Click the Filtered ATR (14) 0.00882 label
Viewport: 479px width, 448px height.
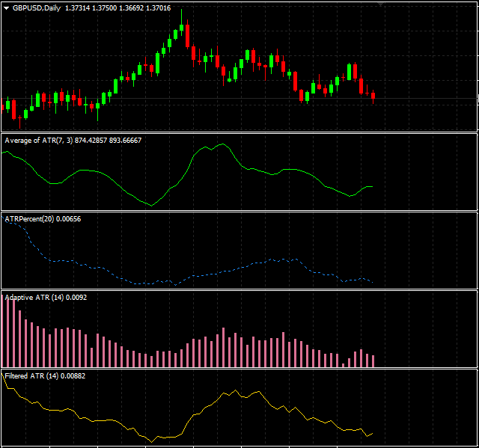[45, 376]
